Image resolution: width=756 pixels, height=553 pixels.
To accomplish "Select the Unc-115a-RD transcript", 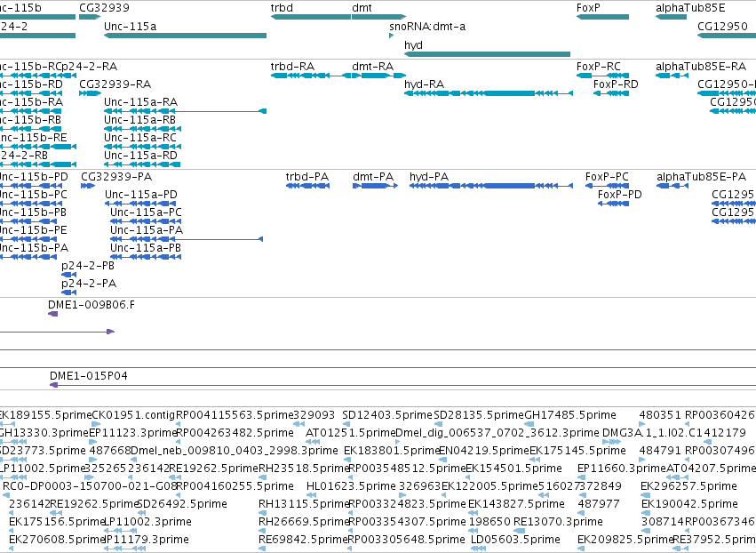I will 143,164.
